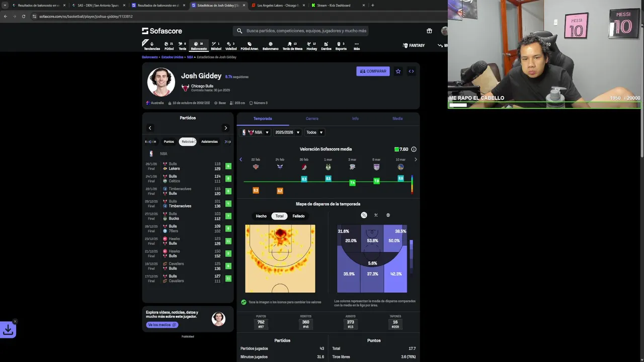The height and width of the screenshot is (362, 644).
Task: Click the Chicago Bulls team logo
Action: point(185,87)
